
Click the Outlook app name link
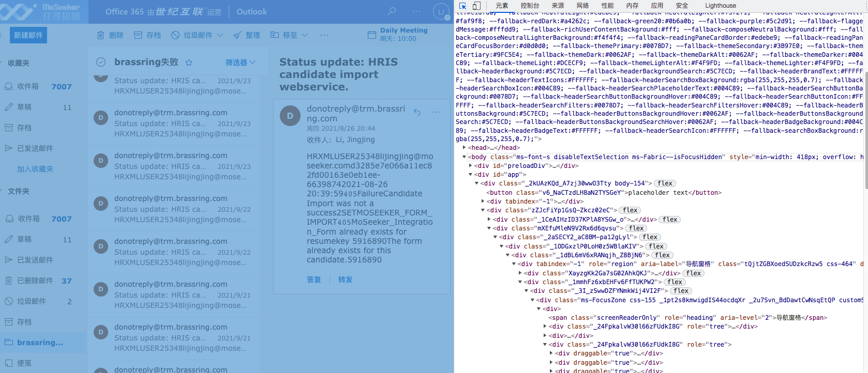(252, 11)
